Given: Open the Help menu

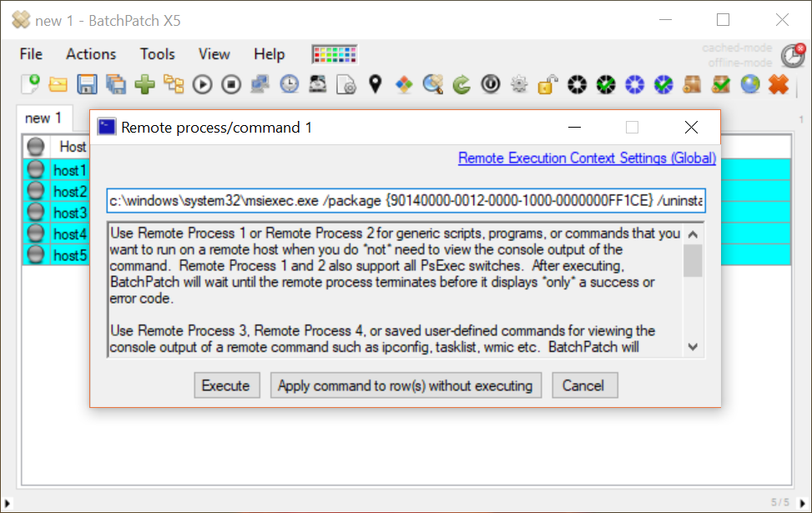Looking at the screenshot, I should [270, 54].
